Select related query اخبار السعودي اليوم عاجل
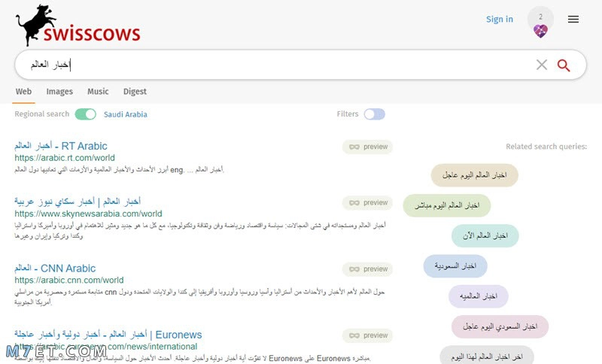 (500, 327)
